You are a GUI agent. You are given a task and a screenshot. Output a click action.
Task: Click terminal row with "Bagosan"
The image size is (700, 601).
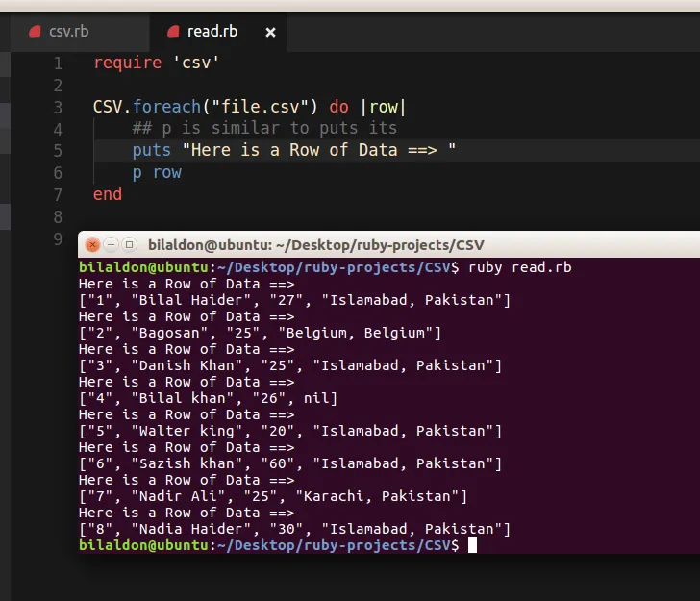tap(260, 333)
